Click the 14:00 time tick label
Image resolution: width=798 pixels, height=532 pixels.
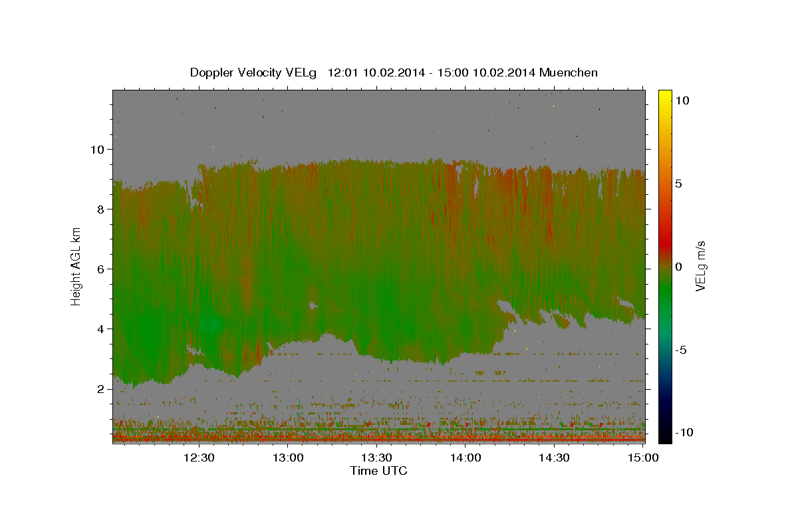465,458
